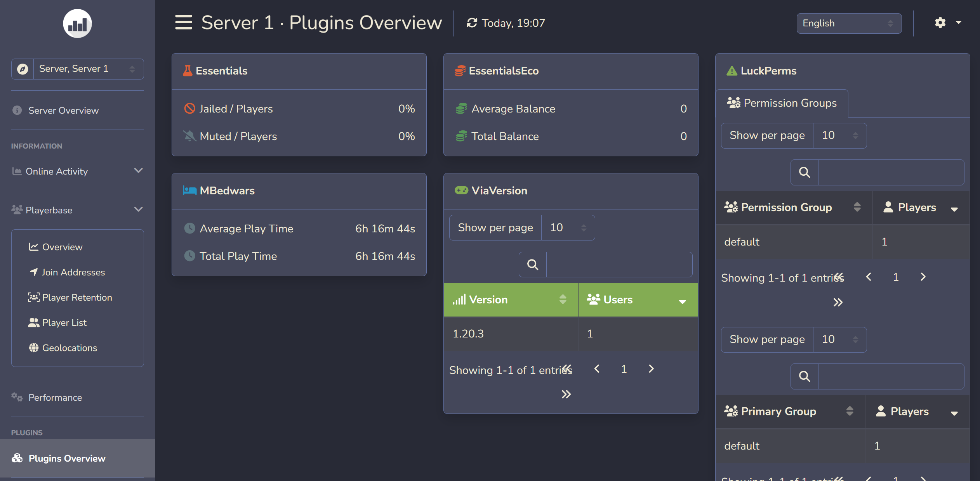
Task: Go to previous page in Permission Group table
Action: (869, 277)
